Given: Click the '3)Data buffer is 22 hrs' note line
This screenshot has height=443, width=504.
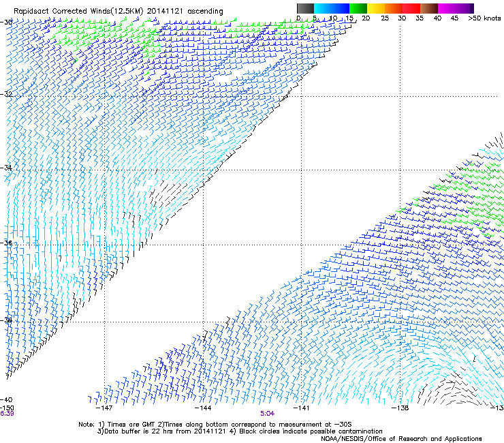Looking at the screenshot, I should pyautogui.click(x=240, y=431).
